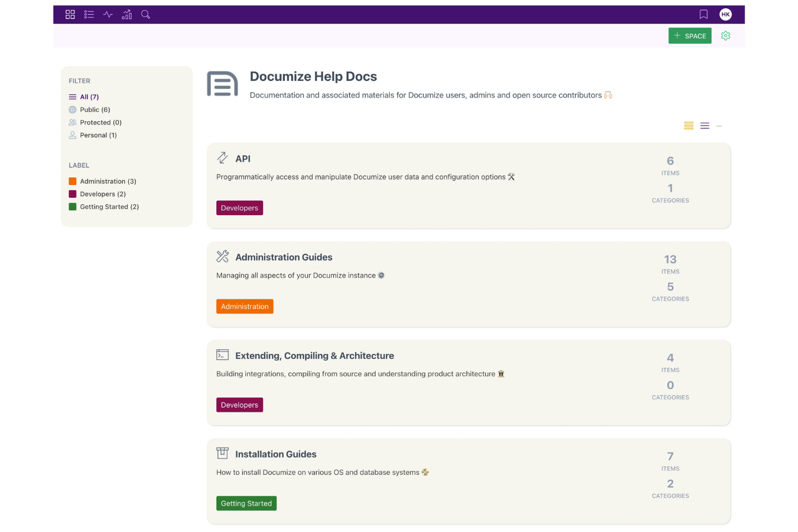Click the globe icon beside Public
The image size is (798, 532).
[72, 109]
